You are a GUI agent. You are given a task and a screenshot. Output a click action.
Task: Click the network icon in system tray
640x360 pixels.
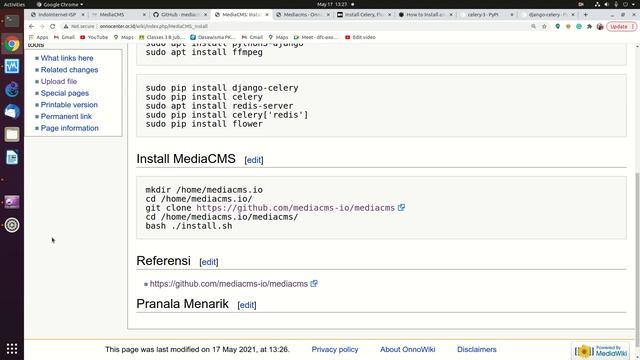pyautogui.click(x=597, y=4)
